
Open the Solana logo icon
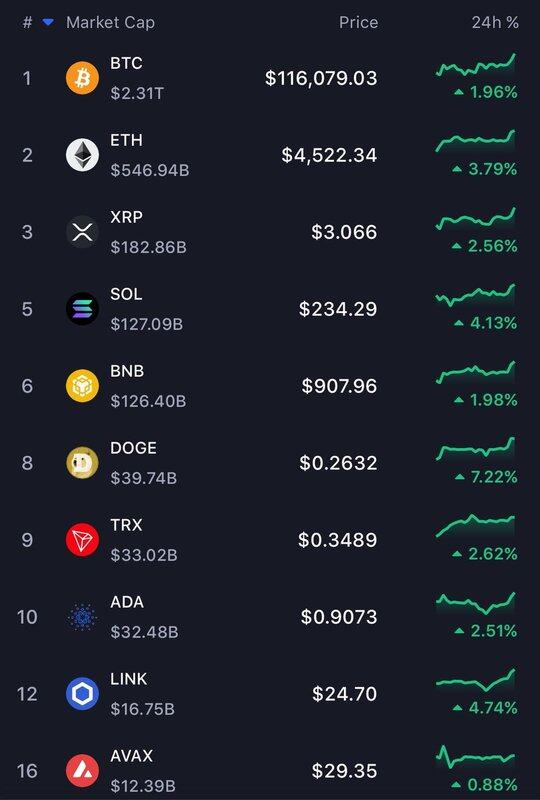[x=82, y=309]
